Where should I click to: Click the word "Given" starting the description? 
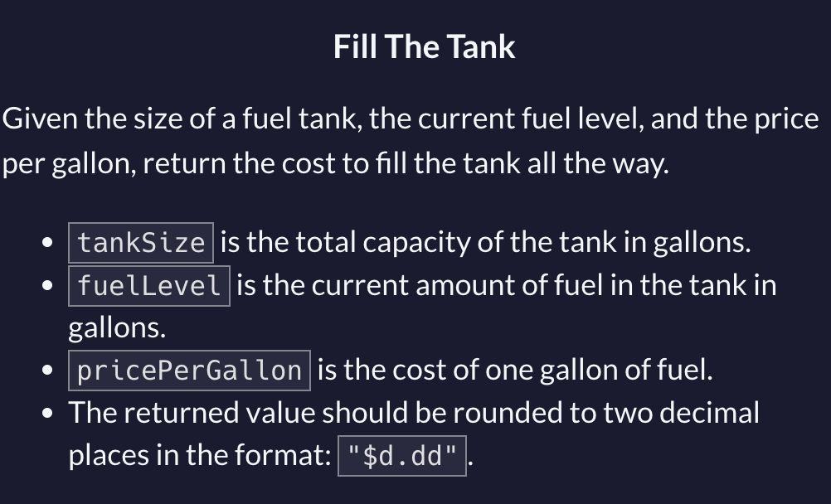pyautogui.click(x=41, y=119)
